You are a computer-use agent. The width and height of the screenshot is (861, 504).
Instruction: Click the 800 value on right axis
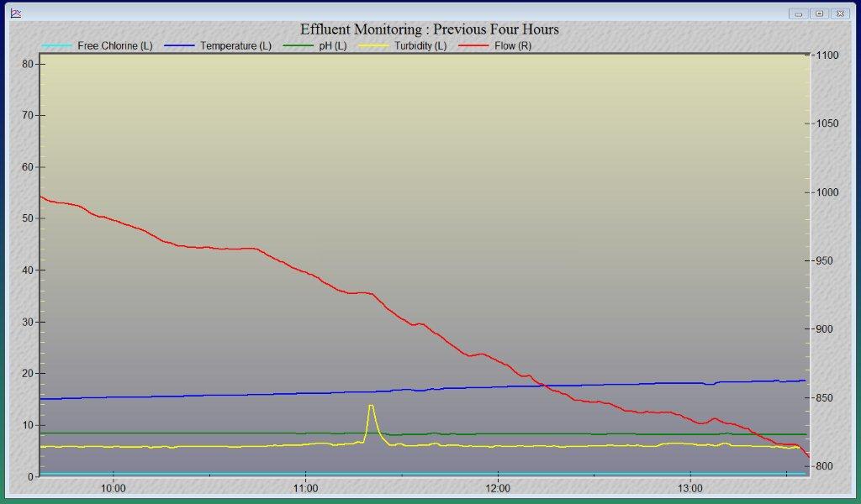click(825, 466)
